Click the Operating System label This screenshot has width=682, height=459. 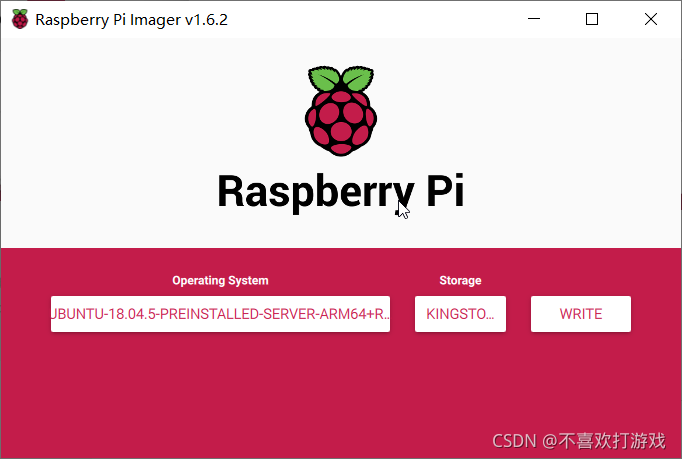point(220,280)
